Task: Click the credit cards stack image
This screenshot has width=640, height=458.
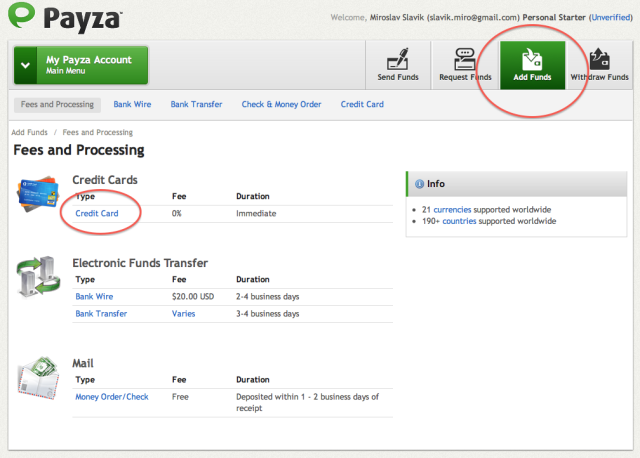Action: tap(38, 193)
